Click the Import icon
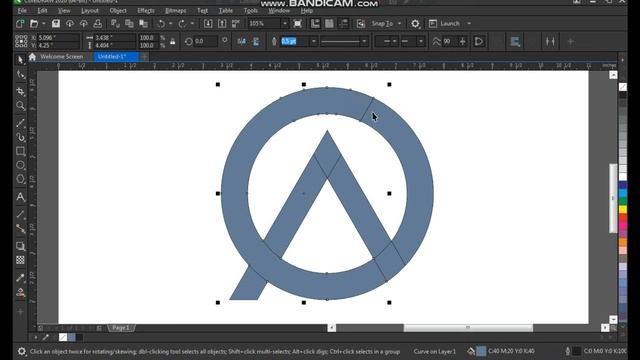 click(x=208, y=24)
